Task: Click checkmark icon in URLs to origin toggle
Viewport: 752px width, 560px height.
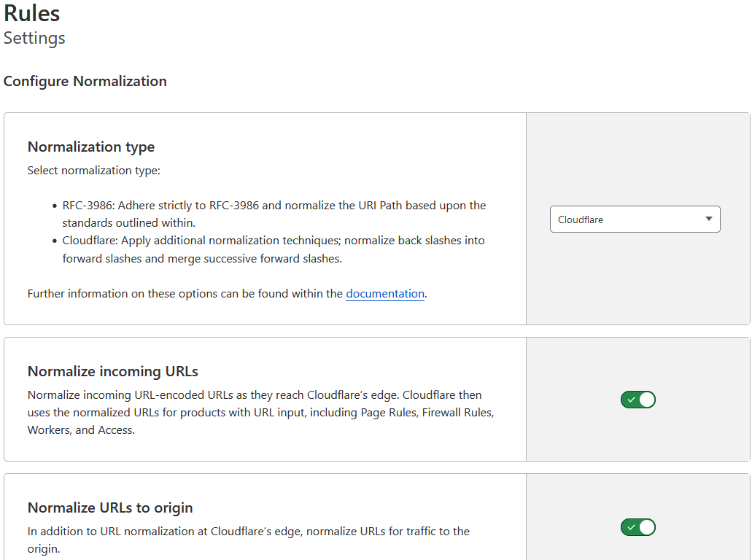Action: click(x=631, y=527)
